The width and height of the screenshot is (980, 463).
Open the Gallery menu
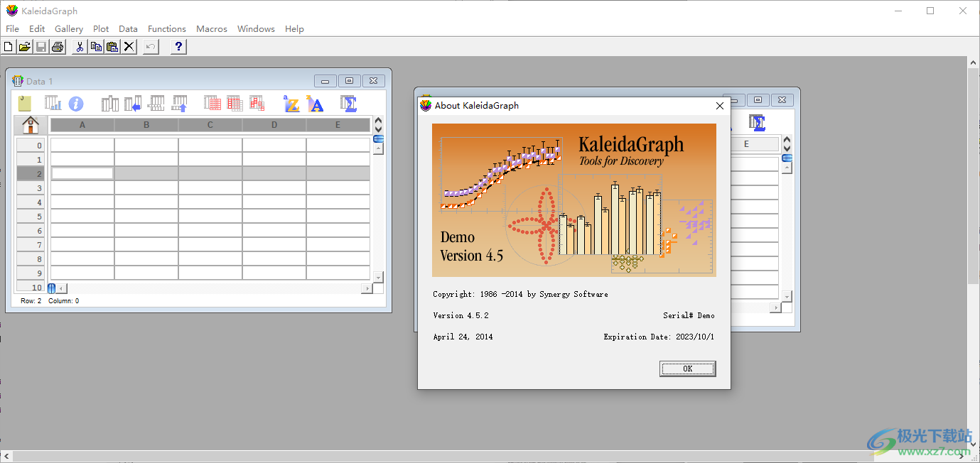69,29
